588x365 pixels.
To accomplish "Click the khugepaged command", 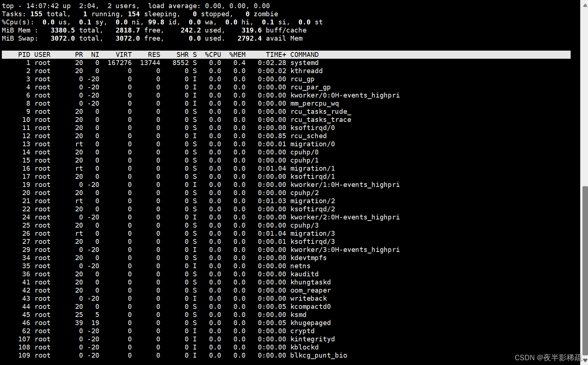I will (x=311, y=323).
